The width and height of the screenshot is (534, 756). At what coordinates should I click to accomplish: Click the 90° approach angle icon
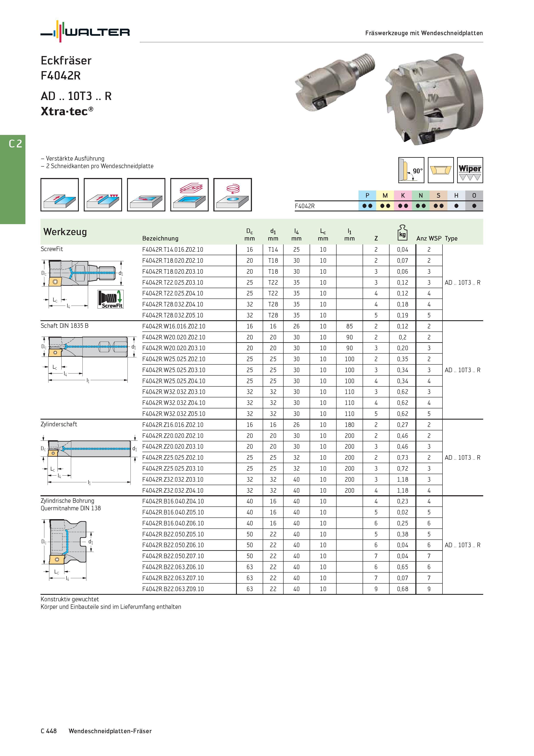click(x=411, y=170)
